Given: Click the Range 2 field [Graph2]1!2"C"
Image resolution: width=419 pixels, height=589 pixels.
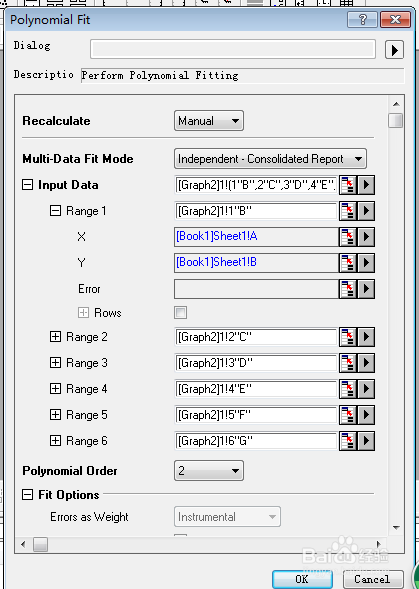Looking at the screenshot, I should click(x=256, y=337).
